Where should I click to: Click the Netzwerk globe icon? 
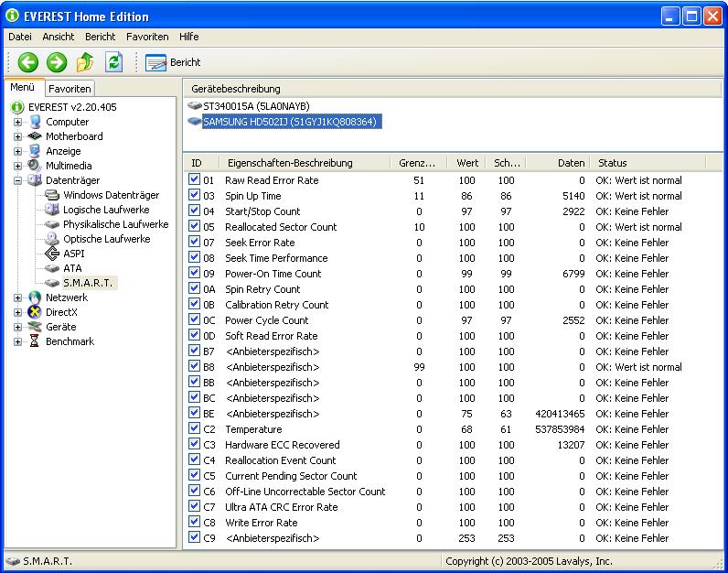(35, 297)
